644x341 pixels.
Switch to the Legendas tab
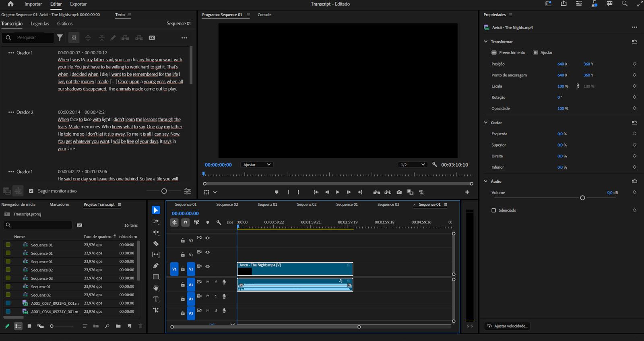coord(40,24)
